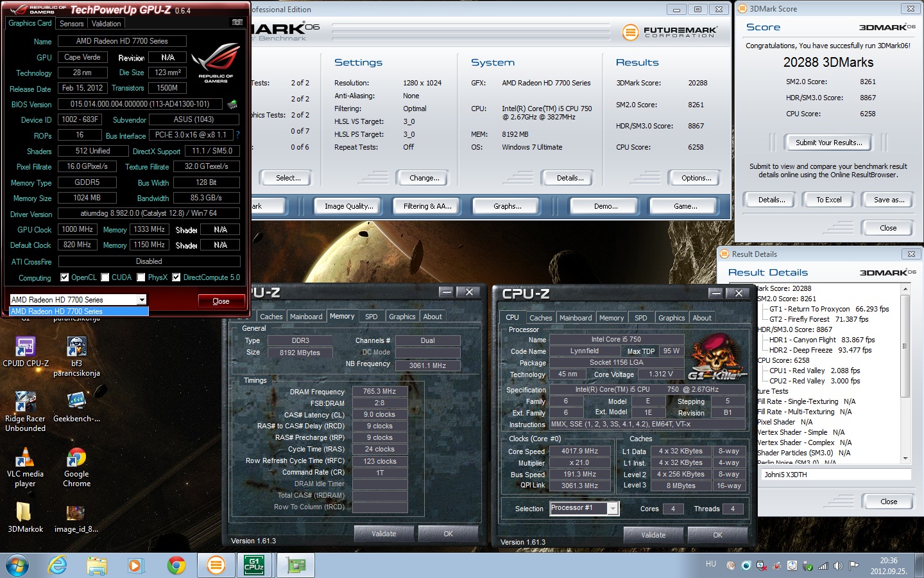Toggle the PhysX checkbox in GPU-Z
The height and width of the screenshot is (578, 924).
[x=141, y=277]
